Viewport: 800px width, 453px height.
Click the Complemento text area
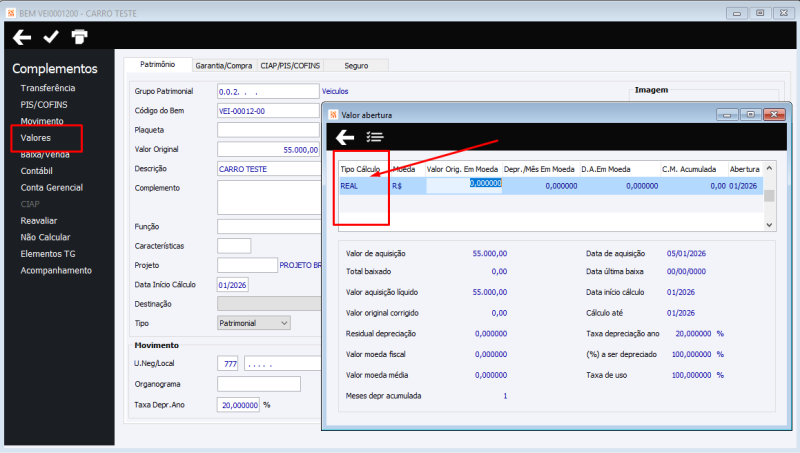pyautogui.click(x=269, y=197)
